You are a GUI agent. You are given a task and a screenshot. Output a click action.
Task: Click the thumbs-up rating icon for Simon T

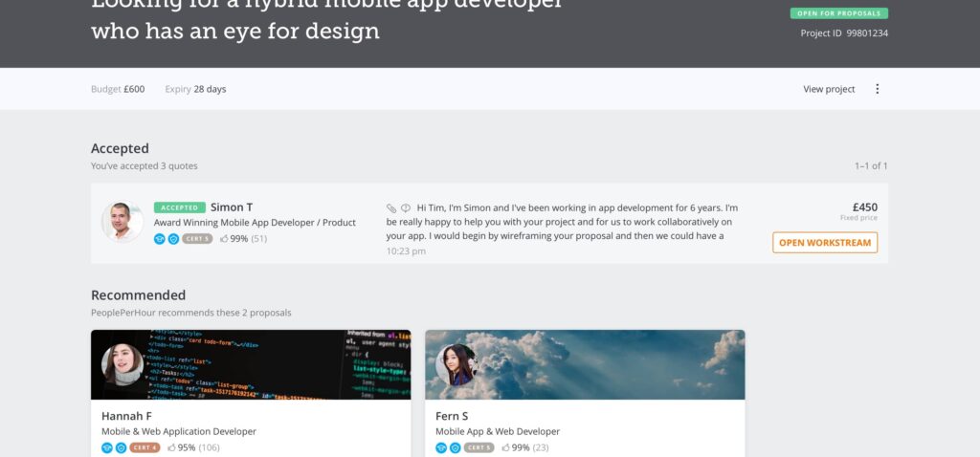pos(224,238)
